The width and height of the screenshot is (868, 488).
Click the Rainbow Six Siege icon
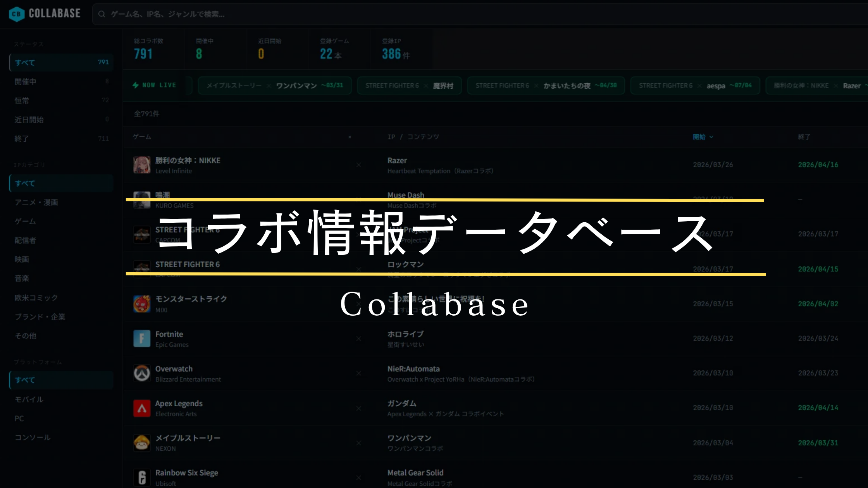(142, 478)
